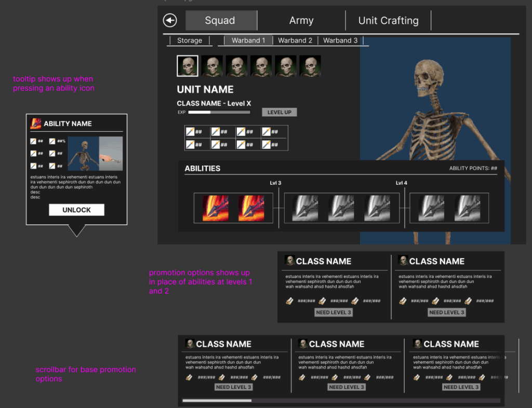Switch to Warband 3
The image size is (532, 408).
340,40
